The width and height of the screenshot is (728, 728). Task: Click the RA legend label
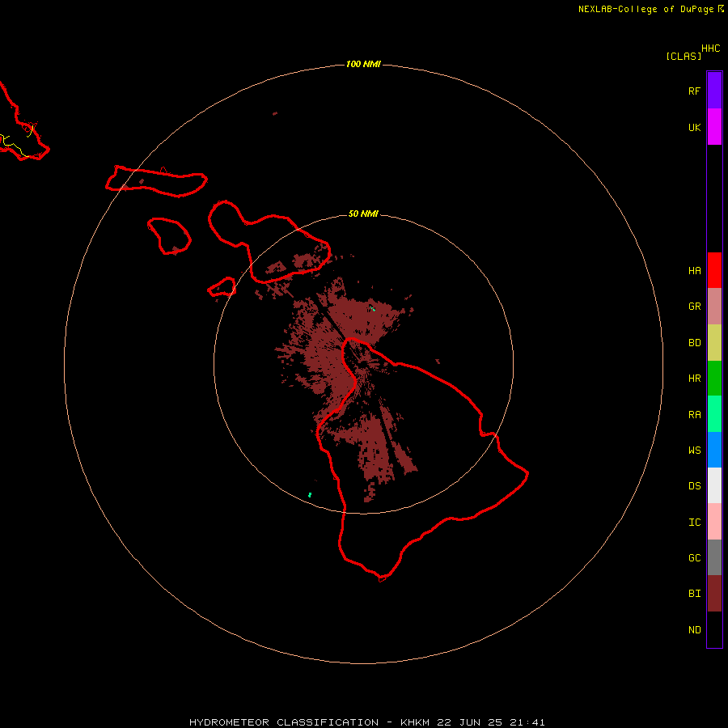pos(694,415)
